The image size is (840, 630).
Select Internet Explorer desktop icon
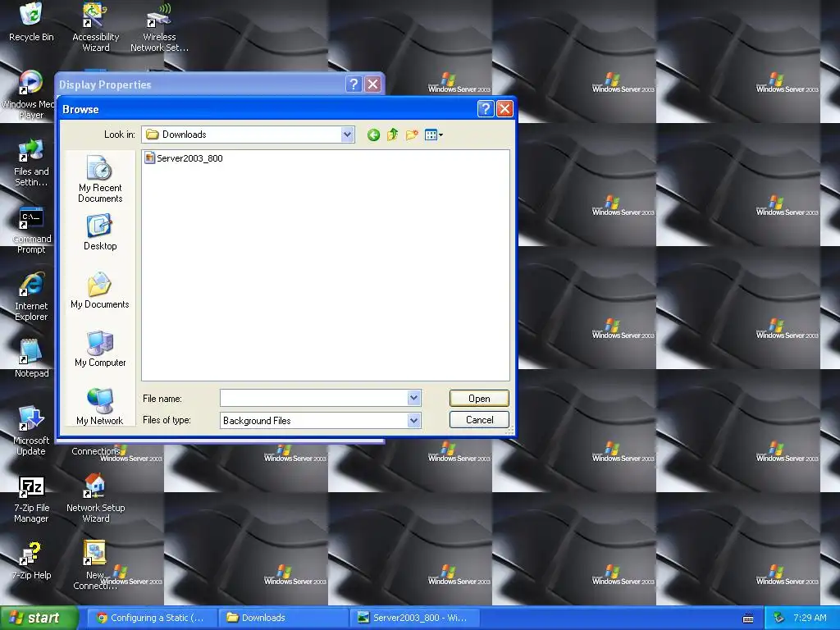point(31,297)
